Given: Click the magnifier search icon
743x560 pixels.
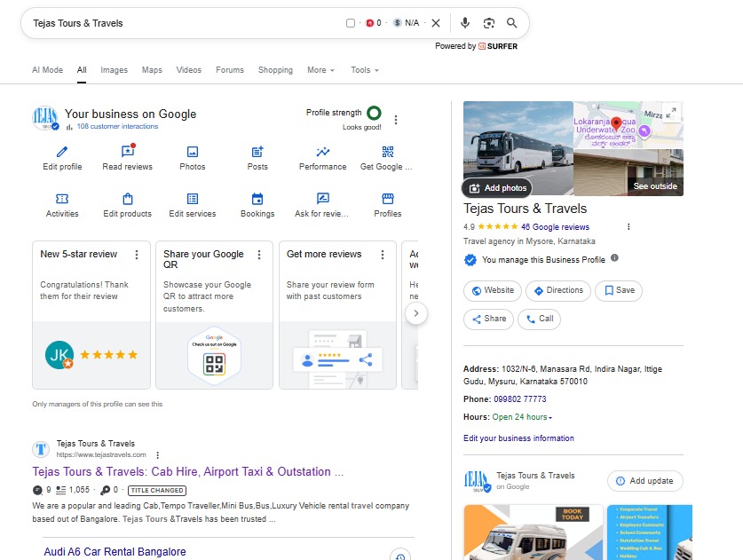Looking at the screenshot, I should coord(512,23).
